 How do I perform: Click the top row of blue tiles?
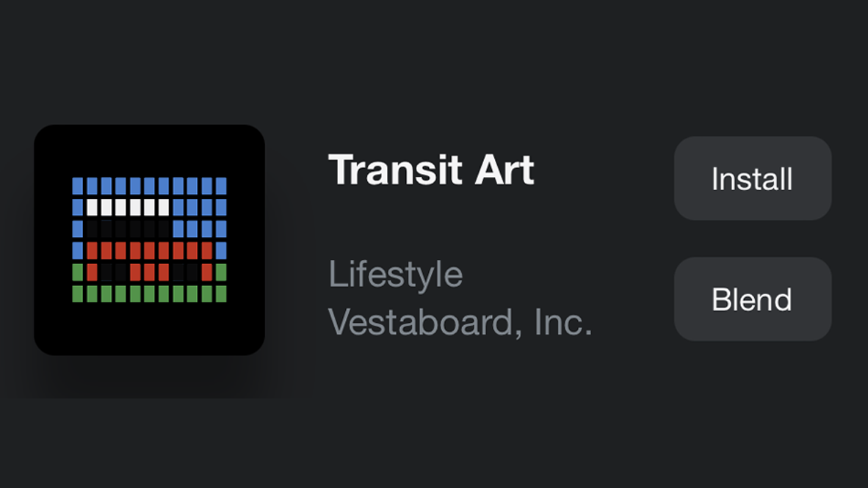pos(149,186)
